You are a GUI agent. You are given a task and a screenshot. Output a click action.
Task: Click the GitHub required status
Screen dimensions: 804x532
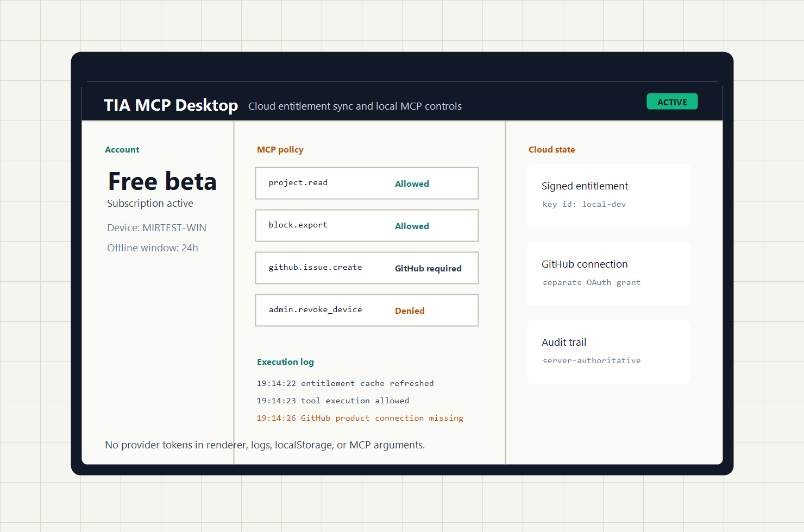coord(428,269)
